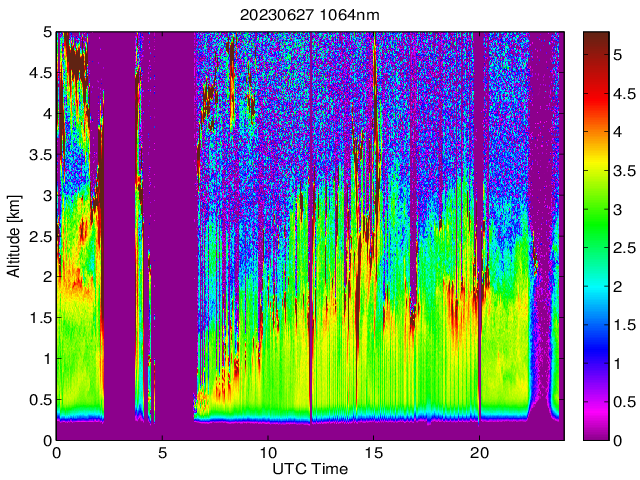Image resolution: width=640 pixels, height=480 pixels.
Task: Click the 'Altitude [km]' axis label
Action: pyautogui.click(x=13, y=237)
